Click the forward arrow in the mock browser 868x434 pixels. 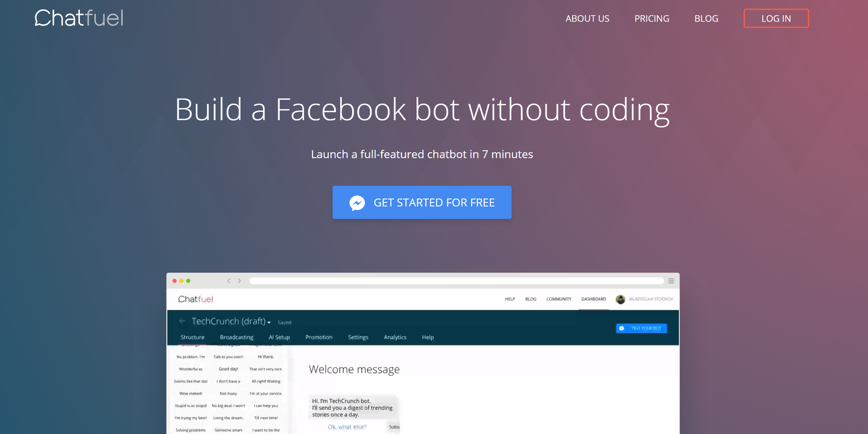[239, 281]
